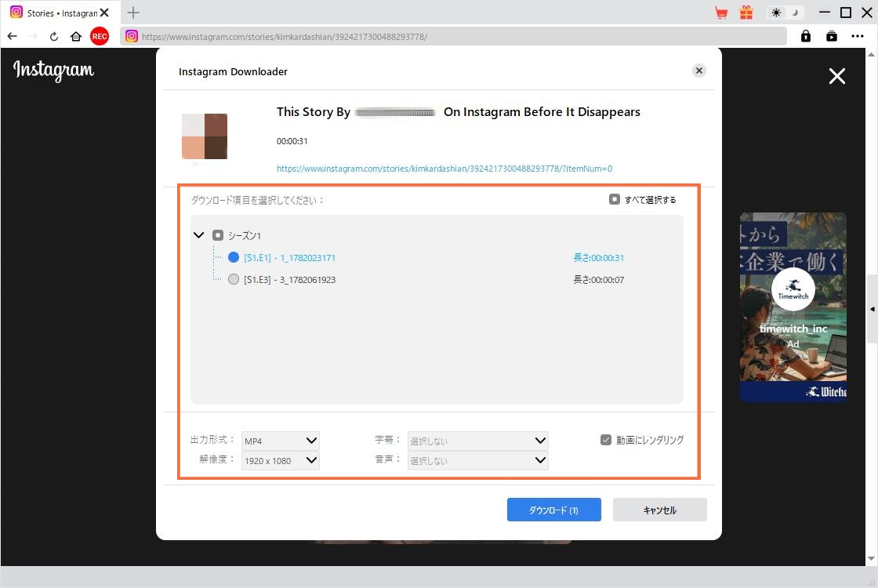Click the ダウンロード (1) button
The image size is (878, 588).
(553, 510)
